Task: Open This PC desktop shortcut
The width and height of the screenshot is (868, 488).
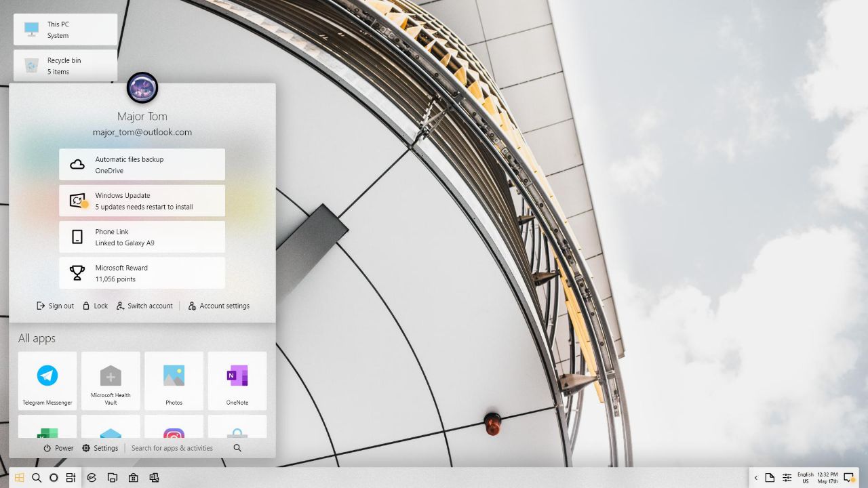Action: click(x=65, y=29)
